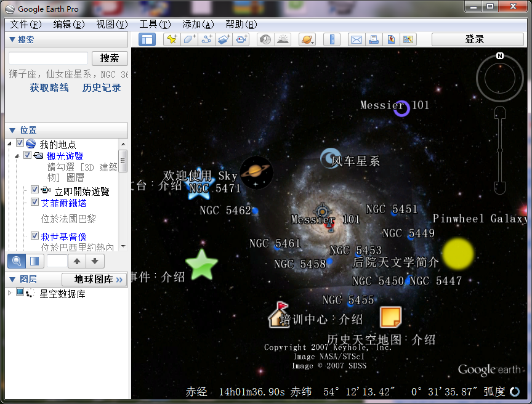Add a path from the toolbar
The image size is (532, 404).
click(x=207, y=39)
